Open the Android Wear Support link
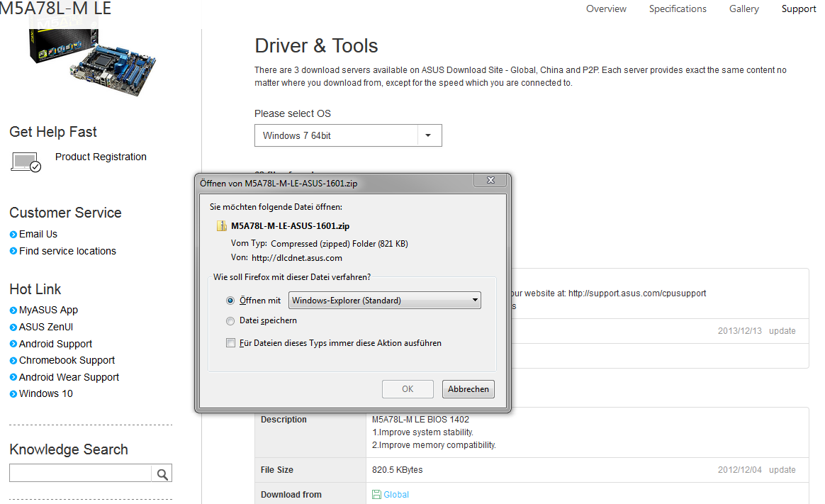The width and height of the screenshot is (825, 504). 69,377
